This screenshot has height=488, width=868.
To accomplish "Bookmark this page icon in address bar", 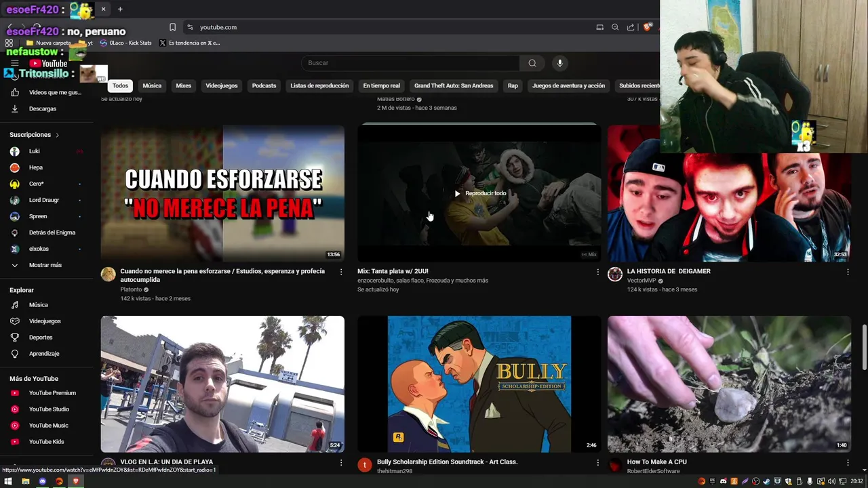I will (x=172, y=27).
